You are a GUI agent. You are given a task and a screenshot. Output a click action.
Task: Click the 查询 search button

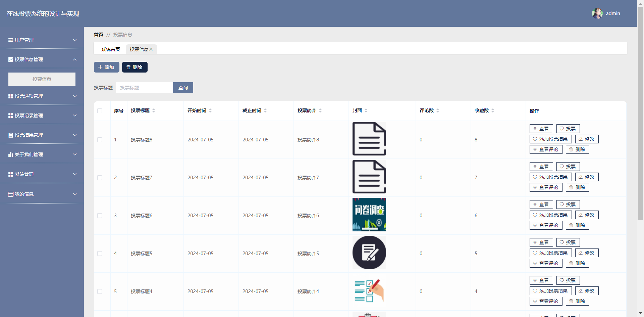pyautogui.click(x=183, y=88)
